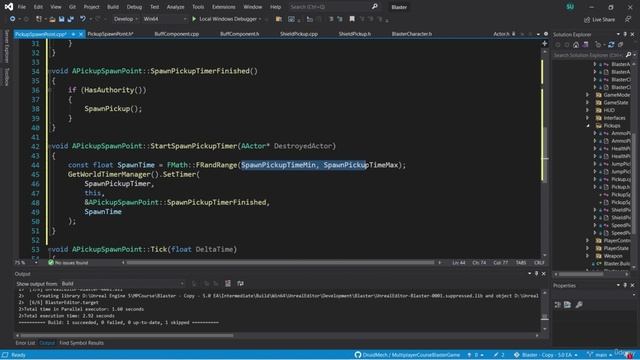Image resolution: width=640 pixels, height=360 pixels.
Task: Expand the GameState folder
Action: click(x=588, y=102)
